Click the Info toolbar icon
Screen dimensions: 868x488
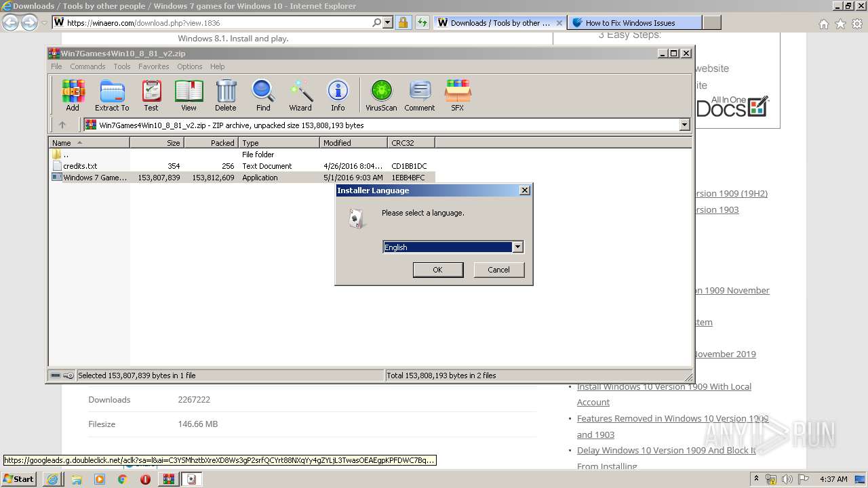(x=338, y=95)
